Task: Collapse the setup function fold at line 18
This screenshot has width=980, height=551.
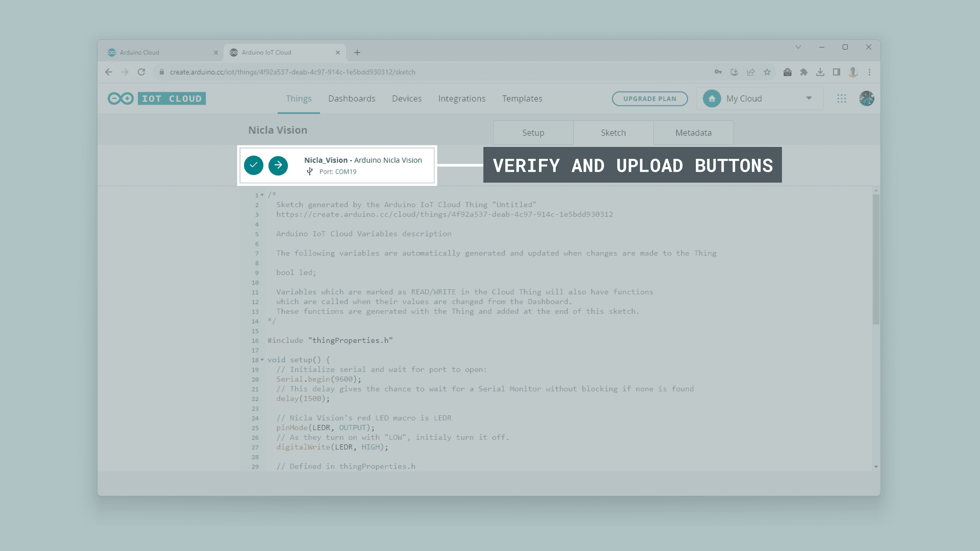Action: (x=262, y=360)
